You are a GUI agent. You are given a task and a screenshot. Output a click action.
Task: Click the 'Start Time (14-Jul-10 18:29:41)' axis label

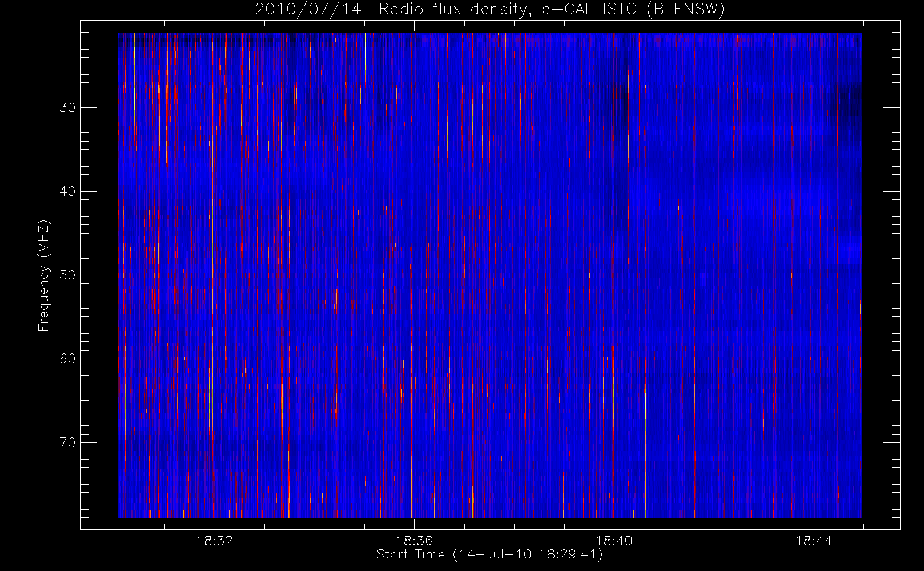(490, 554)
